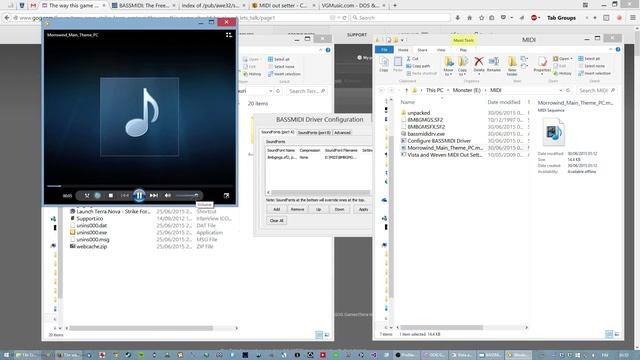This screenshot has height=360, width=640.
Task: Click Cut in MIDI explorer ribbon
Action: coord(412,59)
